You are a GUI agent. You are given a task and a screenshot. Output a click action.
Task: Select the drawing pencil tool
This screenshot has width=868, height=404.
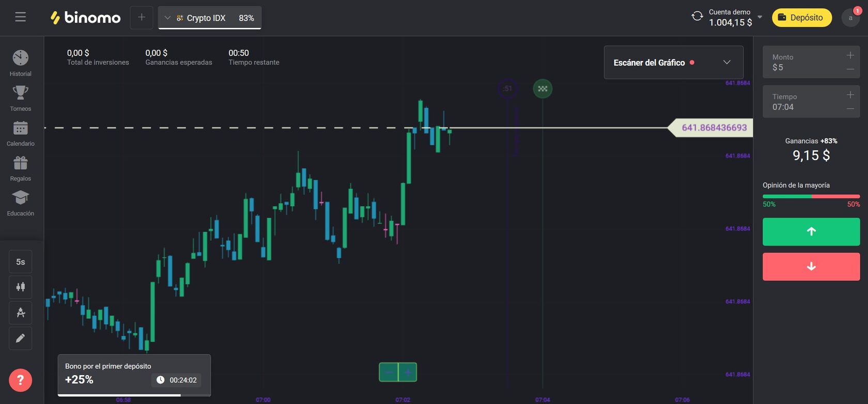[21, 338]
